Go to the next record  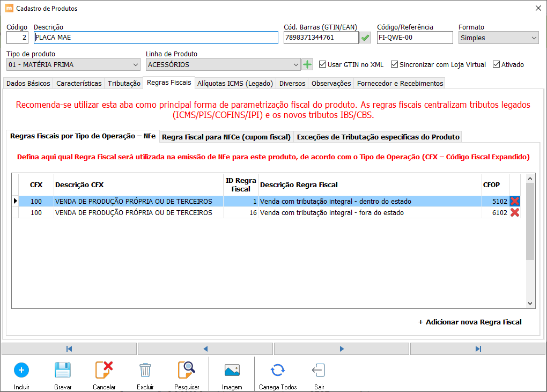342,349
